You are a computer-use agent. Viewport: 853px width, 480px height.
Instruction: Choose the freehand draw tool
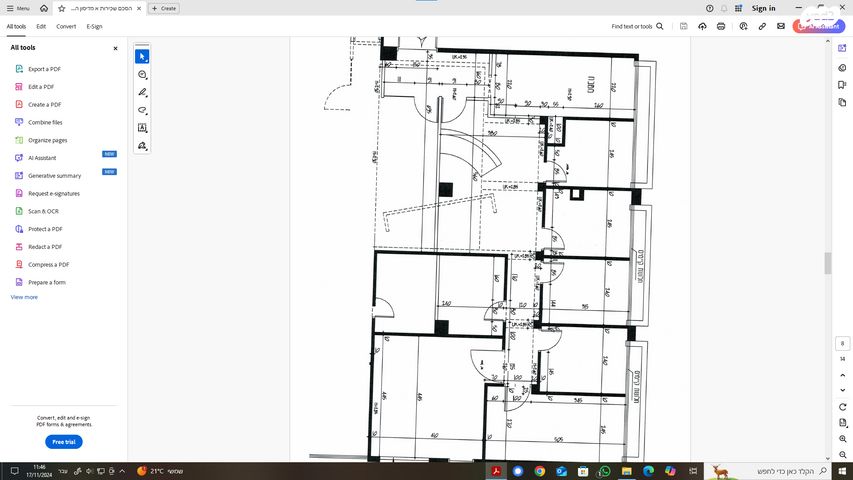(142, 110)
